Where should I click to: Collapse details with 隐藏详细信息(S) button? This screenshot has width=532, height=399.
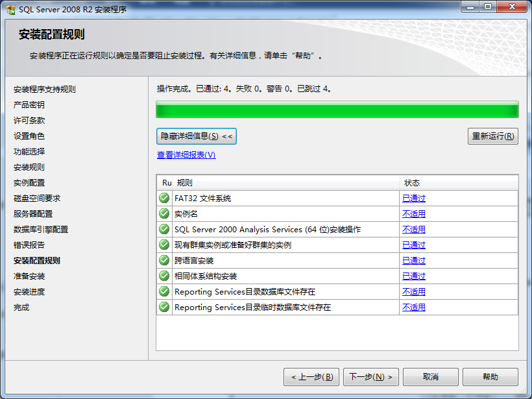pos(197,136)
